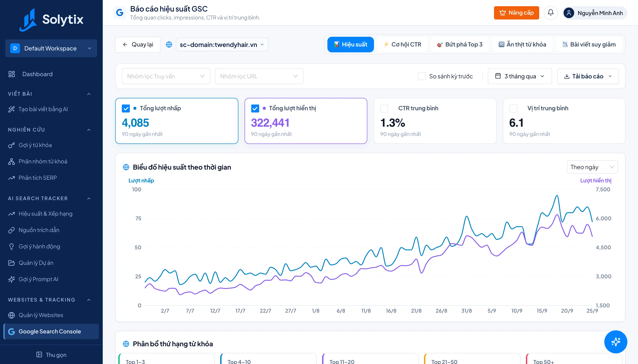Image resolution: width=638 pixels, height=364 pixels.
Task: Open the Default Workspace dropdown
Action: point(51,48)
